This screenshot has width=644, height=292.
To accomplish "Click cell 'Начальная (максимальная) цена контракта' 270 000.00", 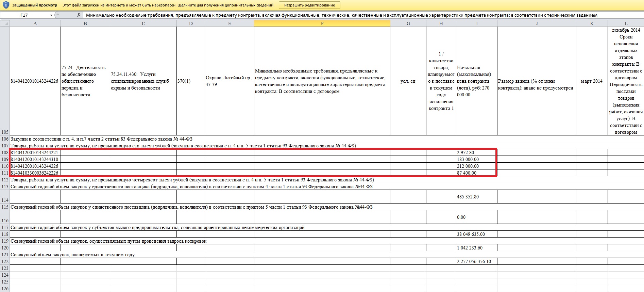I will [477, 81].
